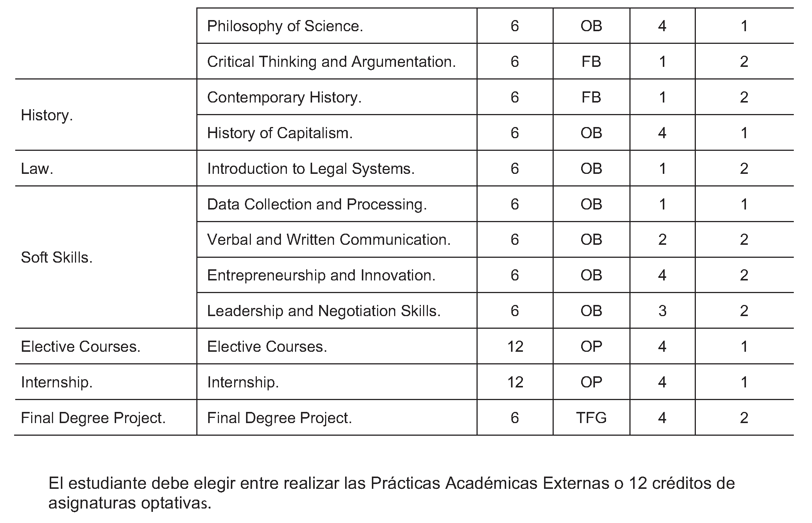Select the 12 credits value for Internship row
This screenshot has width=812, height=523.
(x=515, y=382)
